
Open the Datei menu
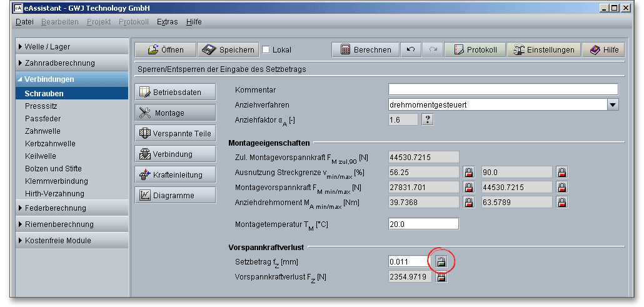[x=24, y=22]
